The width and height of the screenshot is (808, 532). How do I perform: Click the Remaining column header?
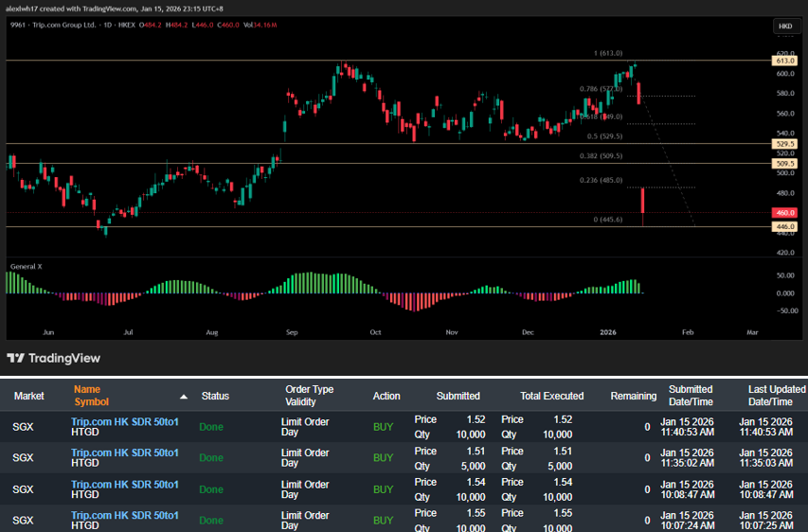coord(633,396)
